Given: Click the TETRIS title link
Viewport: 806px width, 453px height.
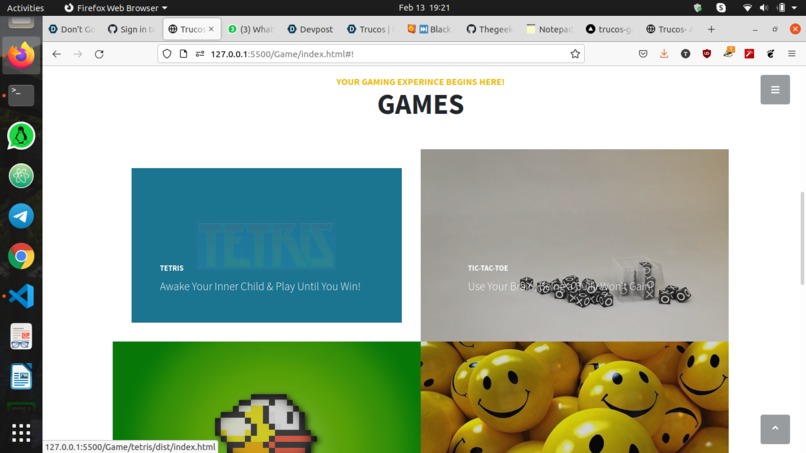Looking at the screenshot, I should pos(172,268).
